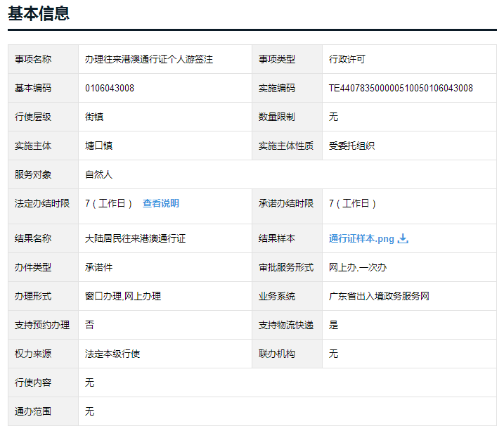Click the 基本信息 section heading

tap(39, 13)
